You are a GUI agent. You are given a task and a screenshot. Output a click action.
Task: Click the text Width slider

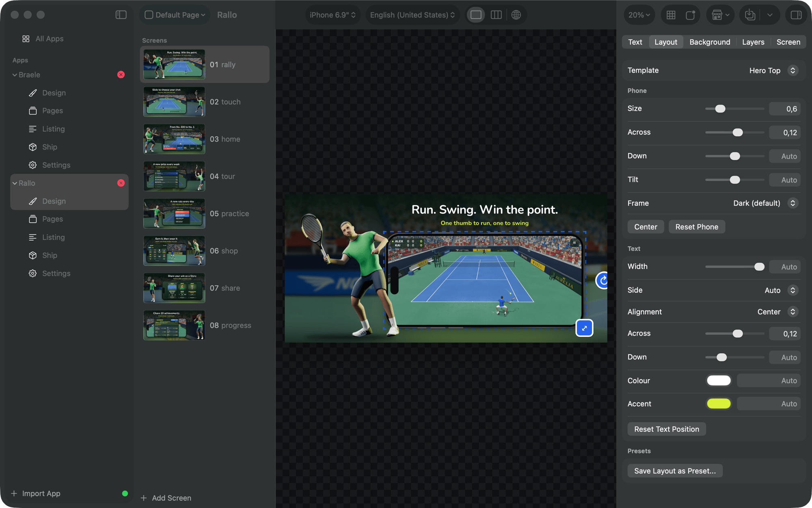(734, 267)
